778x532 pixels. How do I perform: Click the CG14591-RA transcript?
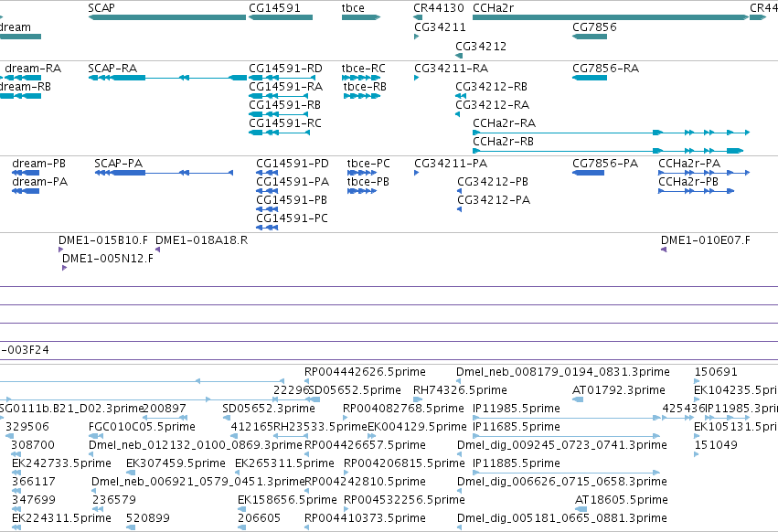click(x=279, y=96)
